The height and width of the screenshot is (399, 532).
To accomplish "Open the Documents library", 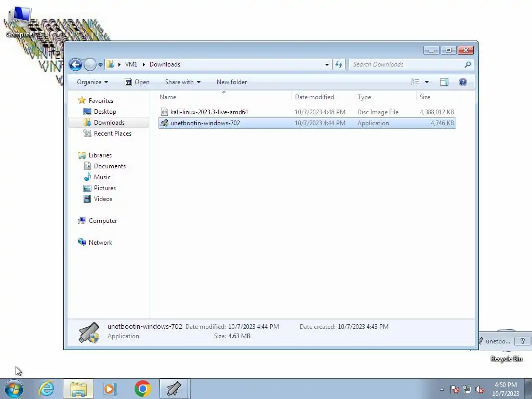I will (x=110, y=166).
